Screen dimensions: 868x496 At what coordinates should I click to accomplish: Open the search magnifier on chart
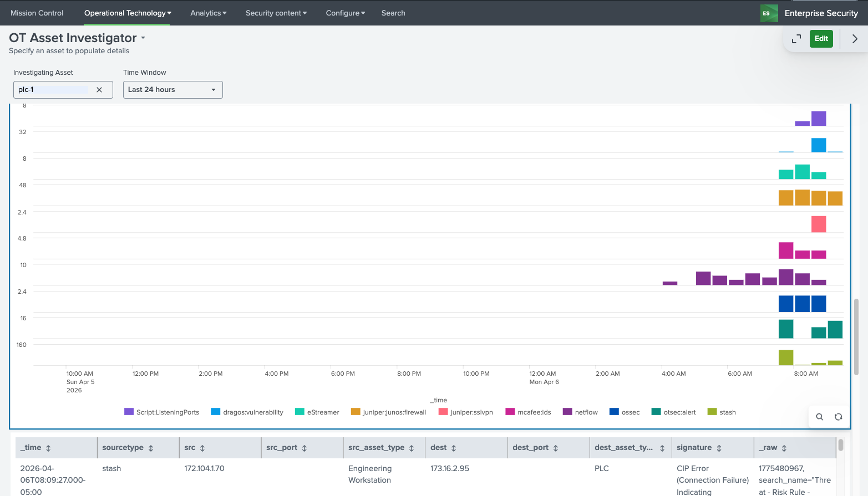point(819,417)
